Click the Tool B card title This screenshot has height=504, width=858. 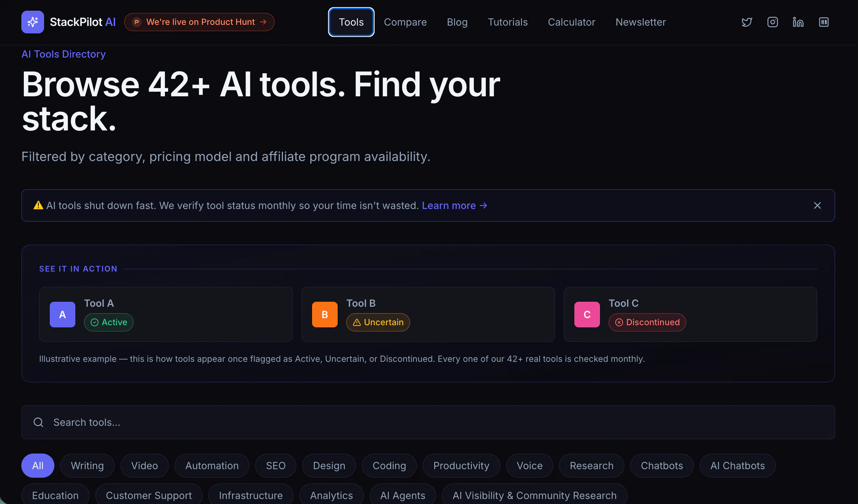coord(361,303)
